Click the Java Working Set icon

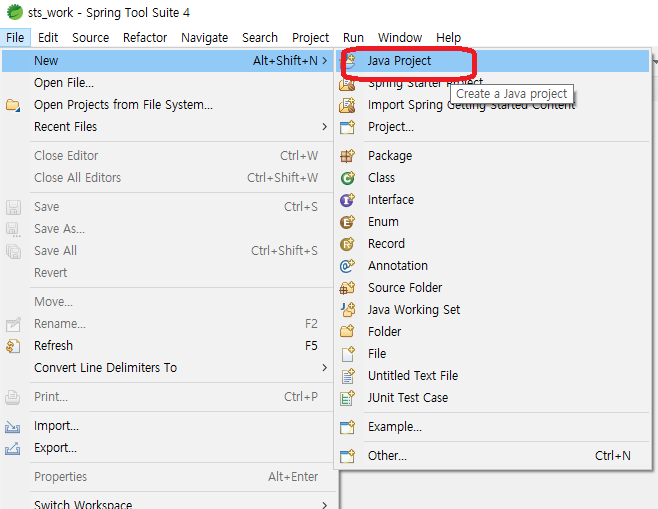347,310
